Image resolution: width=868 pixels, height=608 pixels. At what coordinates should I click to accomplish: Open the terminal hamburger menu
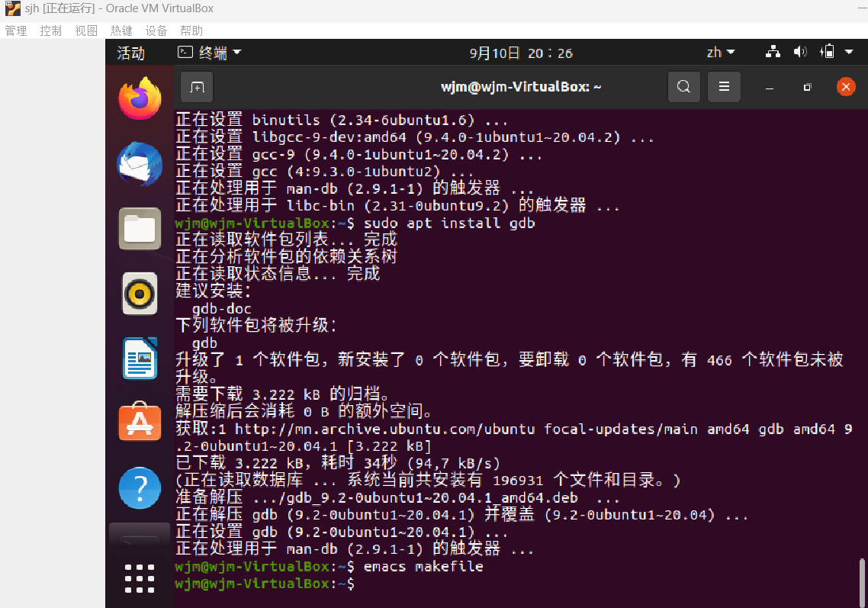coord(724,87)
